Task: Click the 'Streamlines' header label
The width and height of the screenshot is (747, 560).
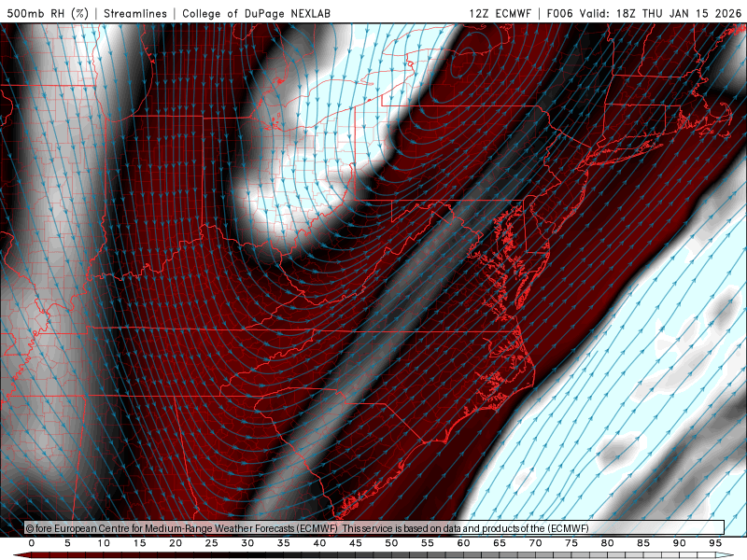Action: 135,13
